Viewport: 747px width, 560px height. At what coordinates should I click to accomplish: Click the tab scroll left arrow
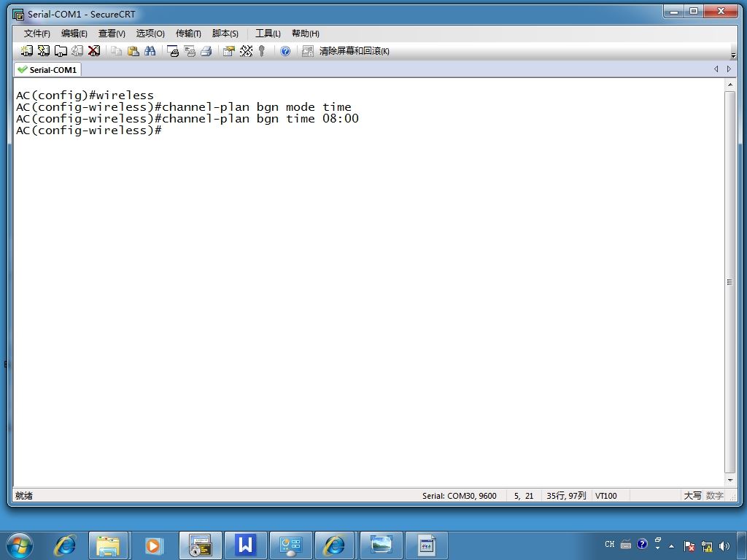[x=716, y=69]
